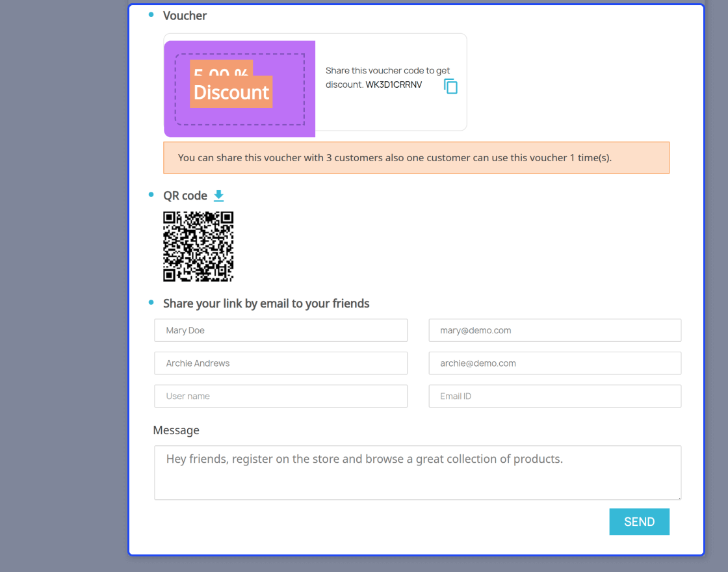Copy the voucher code WK3D1CRRNV

(450, 86)
